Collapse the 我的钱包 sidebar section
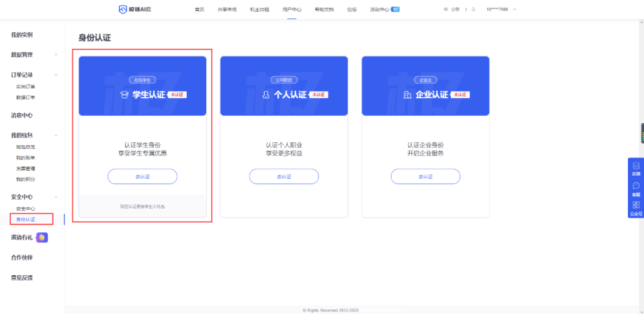This screenshot has height=314, width=644. [56, 135]
